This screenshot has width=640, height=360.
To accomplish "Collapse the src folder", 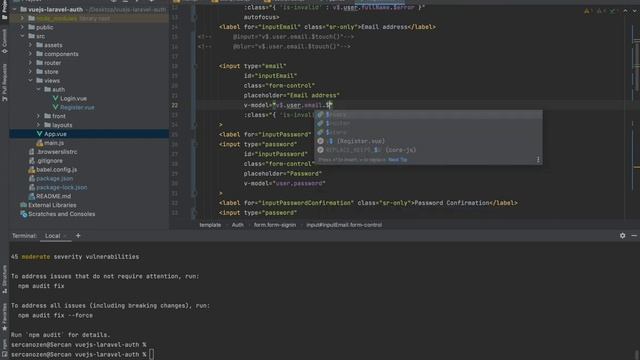I will 22,36.
